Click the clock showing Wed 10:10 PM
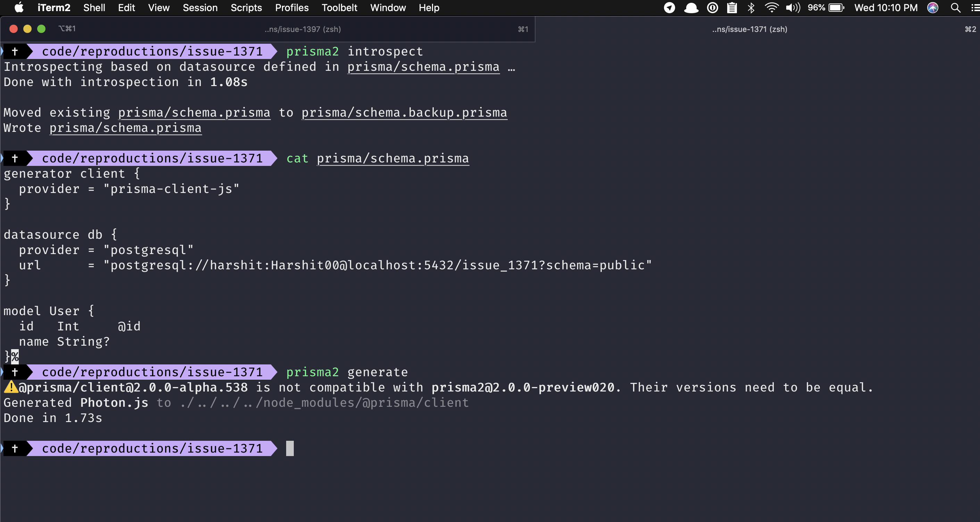 coord(886,8)
